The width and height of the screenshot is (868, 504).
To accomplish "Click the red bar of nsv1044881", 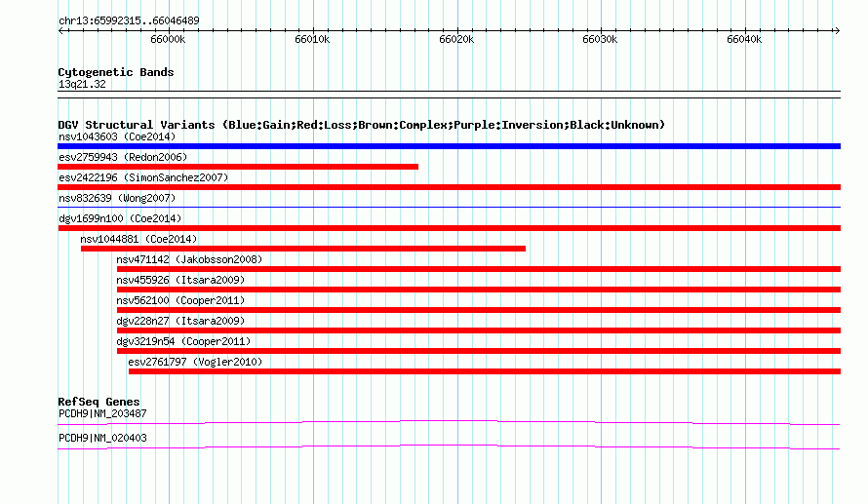I will 302,249.
